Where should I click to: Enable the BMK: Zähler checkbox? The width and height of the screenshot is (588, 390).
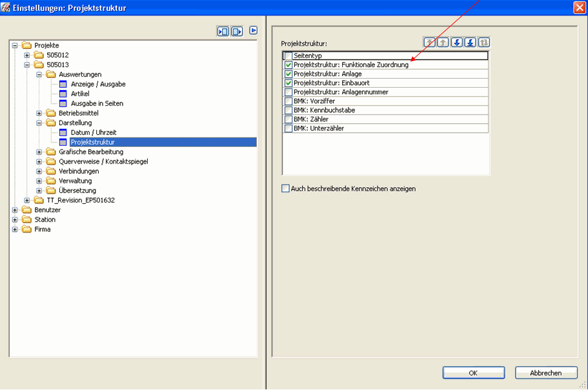289,119
